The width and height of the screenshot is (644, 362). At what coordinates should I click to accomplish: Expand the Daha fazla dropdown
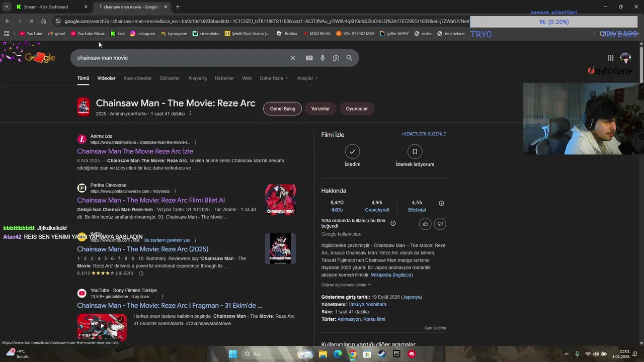274,78
